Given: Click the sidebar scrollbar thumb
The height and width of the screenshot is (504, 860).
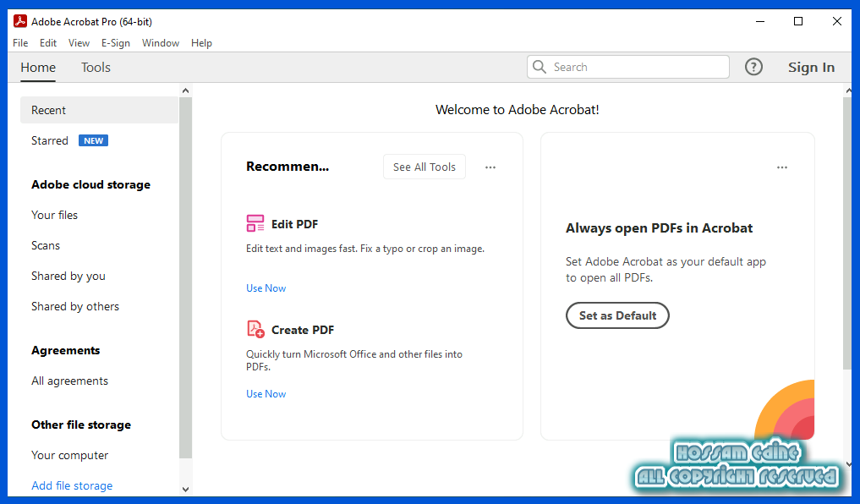Looking at the screenshot, I should pyautogui.click(x=185, y=277).
